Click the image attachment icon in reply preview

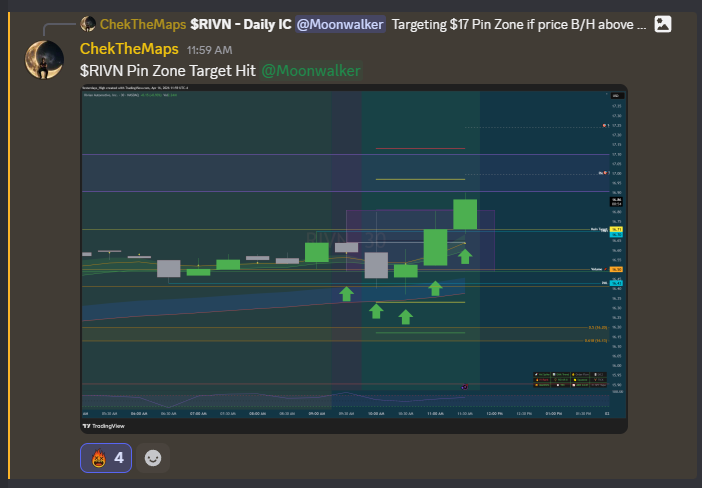[663, 24]
